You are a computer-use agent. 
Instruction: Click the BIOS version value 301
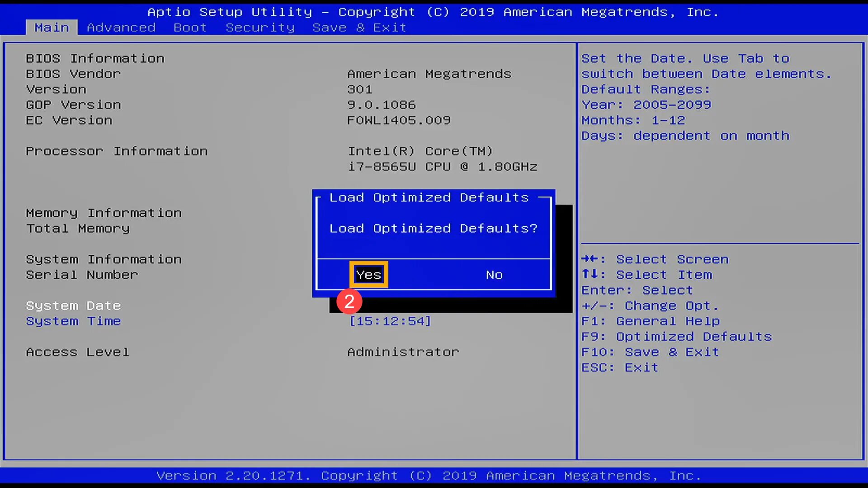(x=360, y=89)
